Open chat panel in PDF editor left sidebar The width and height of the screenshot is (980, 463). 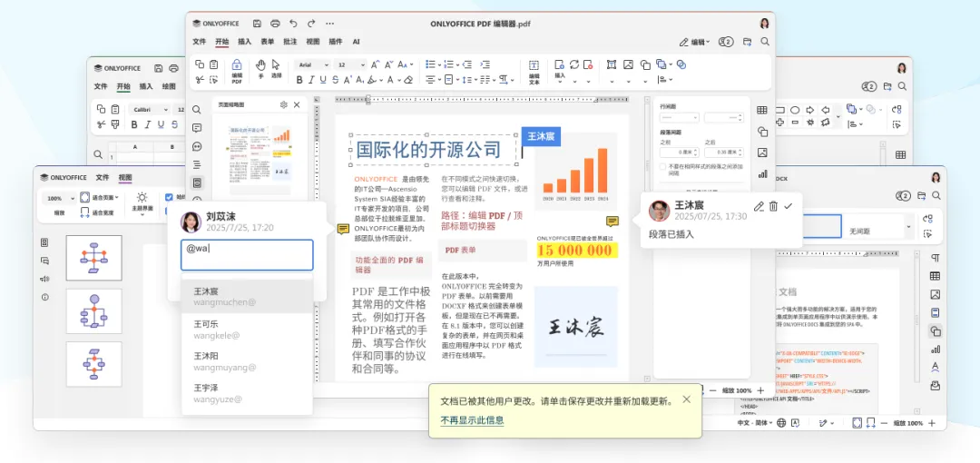197,146
